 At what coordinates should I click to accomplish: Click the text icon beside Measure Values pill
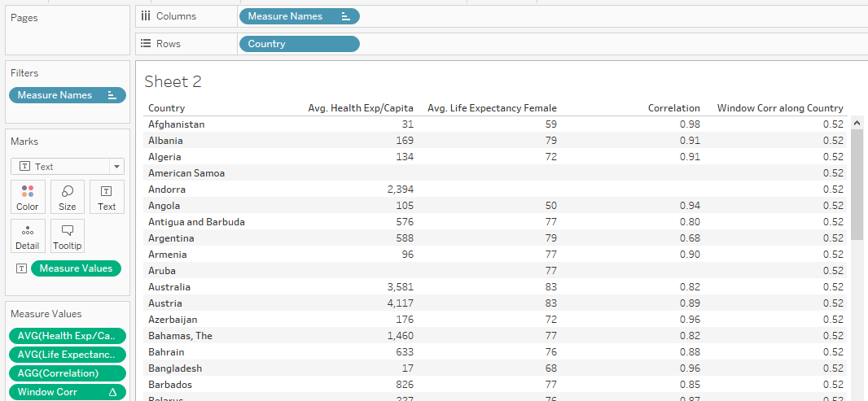[x=21, y=268]
